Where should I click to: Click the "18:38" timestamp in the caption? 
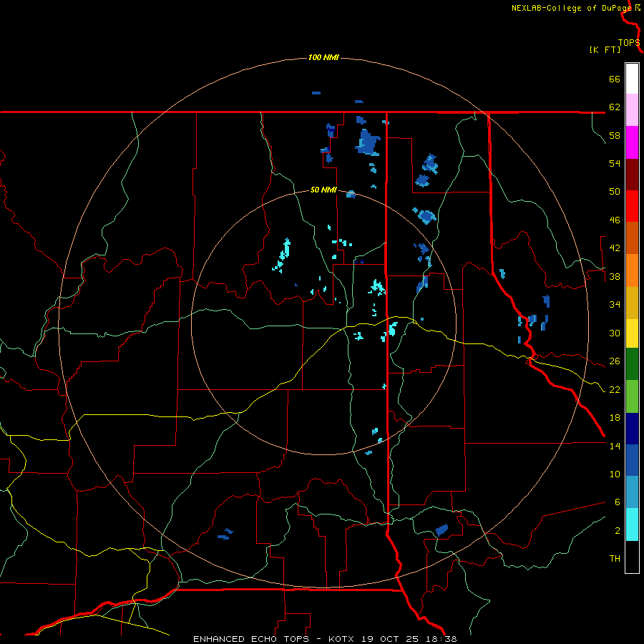(x=442, y=639)
